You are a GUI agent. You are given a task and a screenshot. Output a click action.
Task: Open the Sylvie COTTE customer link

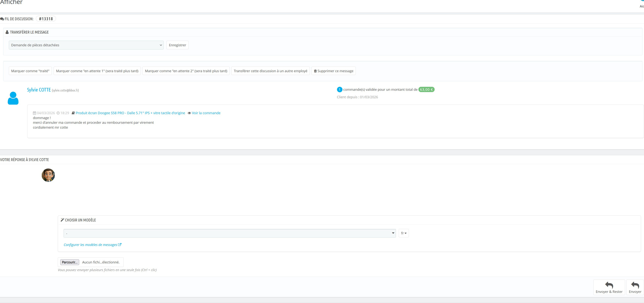[x=39, y=90]
